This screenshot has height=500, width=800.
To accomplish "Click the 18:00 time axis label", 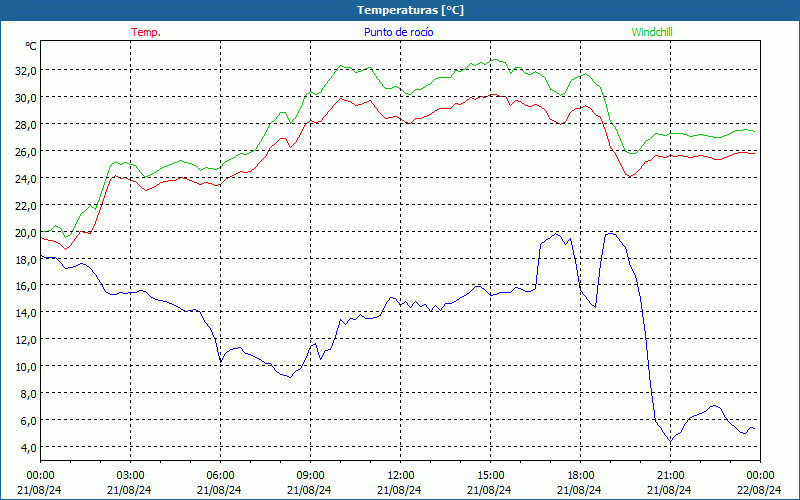I will [x=580, y=476].
